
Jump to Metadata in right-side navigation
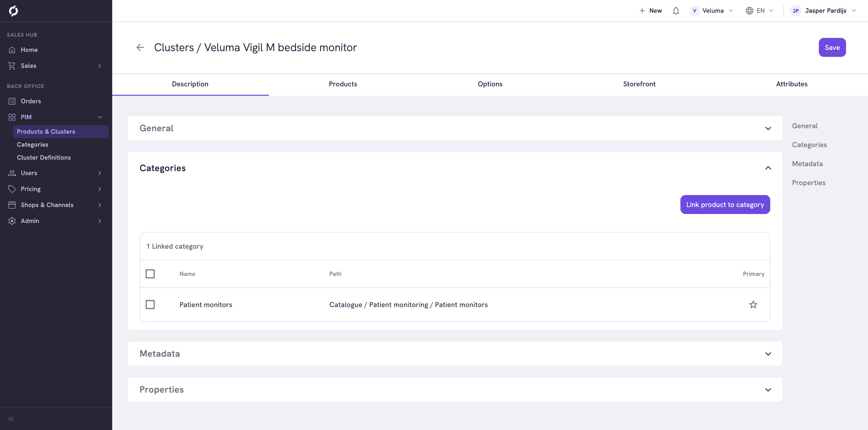(808, 164)
